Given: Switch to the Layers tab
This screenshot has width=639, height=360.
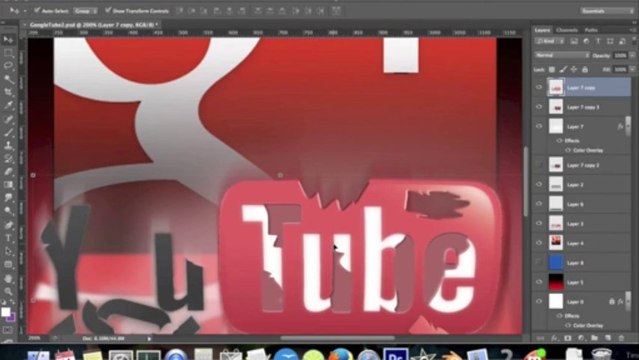Looking at the screenshot, I should click(x=542, y=30).
